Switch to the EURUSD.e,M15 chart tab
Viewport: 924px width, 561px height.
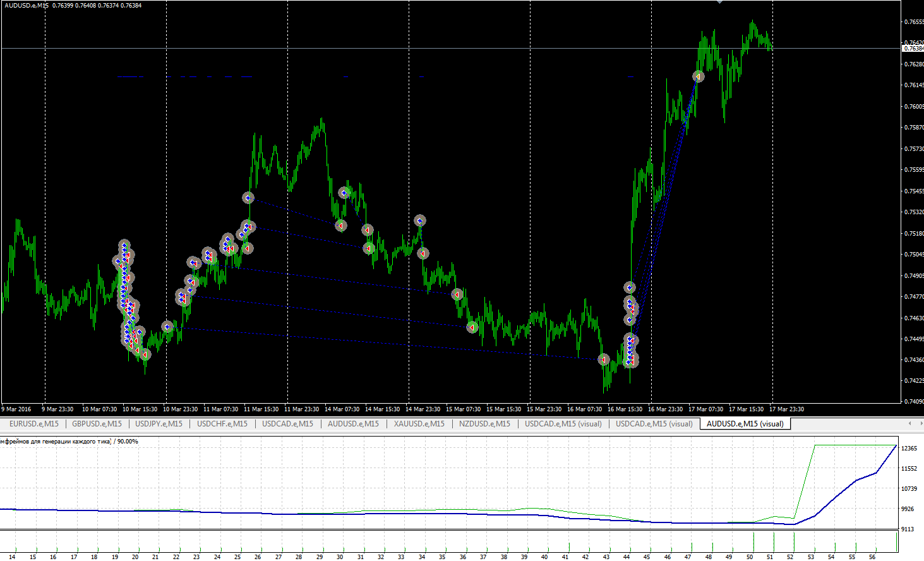pos(34,424)
